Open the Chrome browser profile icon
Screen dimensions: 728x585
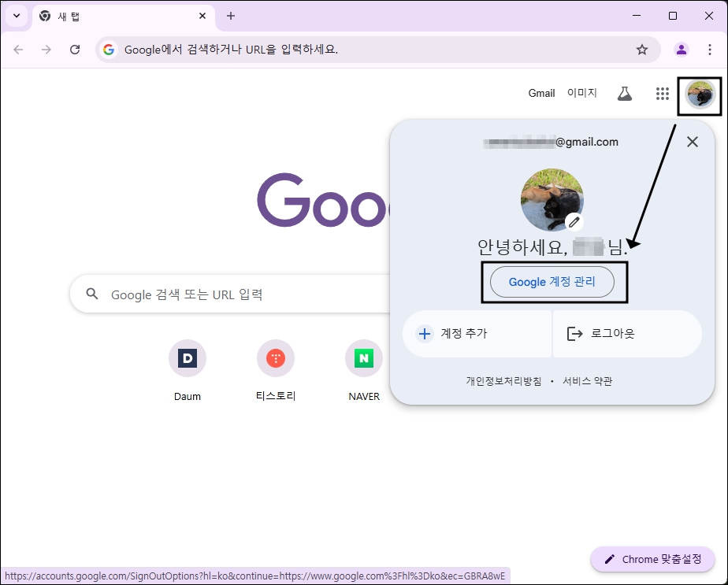click(681, 49)
